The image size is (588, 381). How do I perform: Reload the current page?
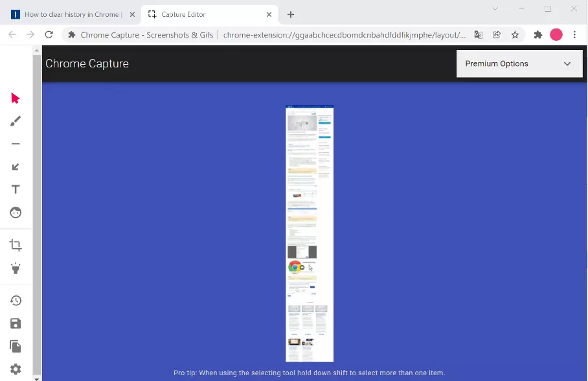point(49,35)
